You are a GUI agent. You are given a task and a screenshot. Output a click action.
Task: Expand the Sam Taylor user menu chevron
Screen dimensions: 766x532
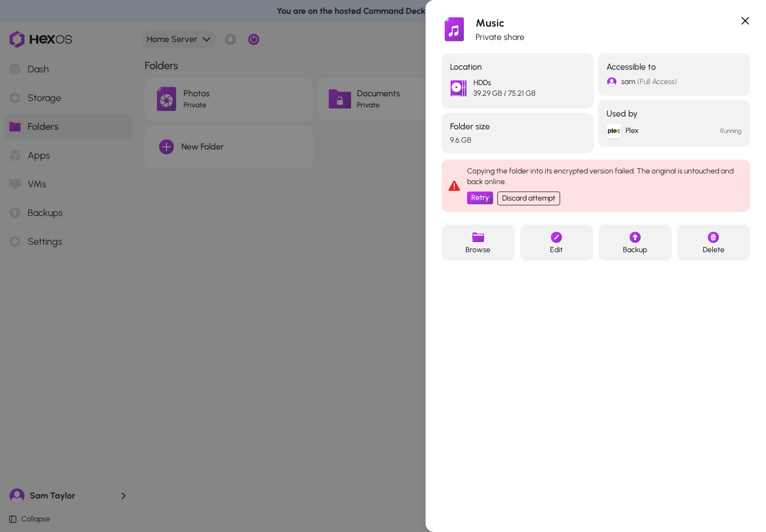point(123,496)
